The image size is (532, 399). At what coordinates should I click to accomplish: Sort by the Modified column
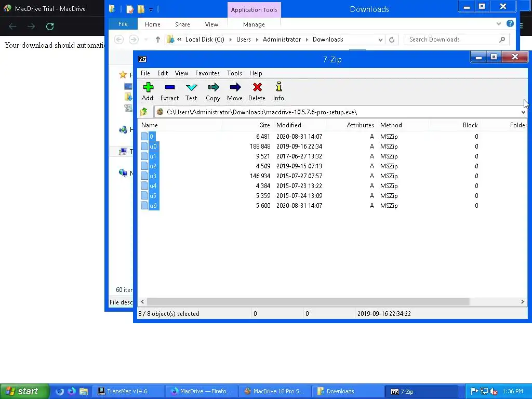(x=299, y=125)
